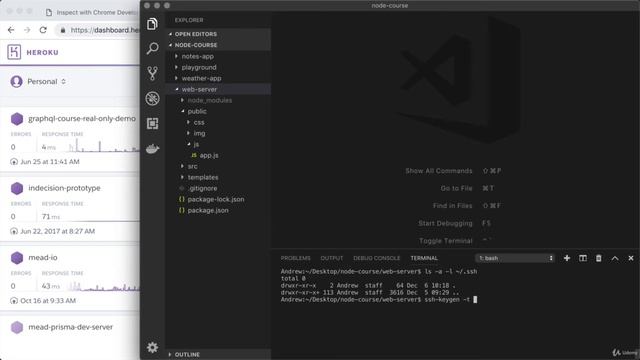Click the Oct 16 at 9:33 AM deploy timestamp
Screen dimensions: 640x360
pos(48,301)
